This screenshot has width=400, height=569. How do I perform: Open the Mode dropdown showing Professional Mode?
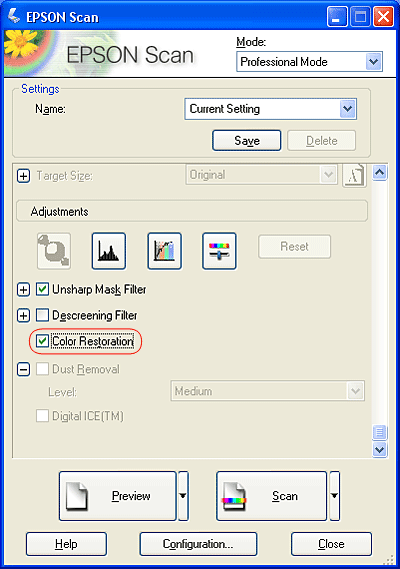pyautogui.click(x=309, y=62)
